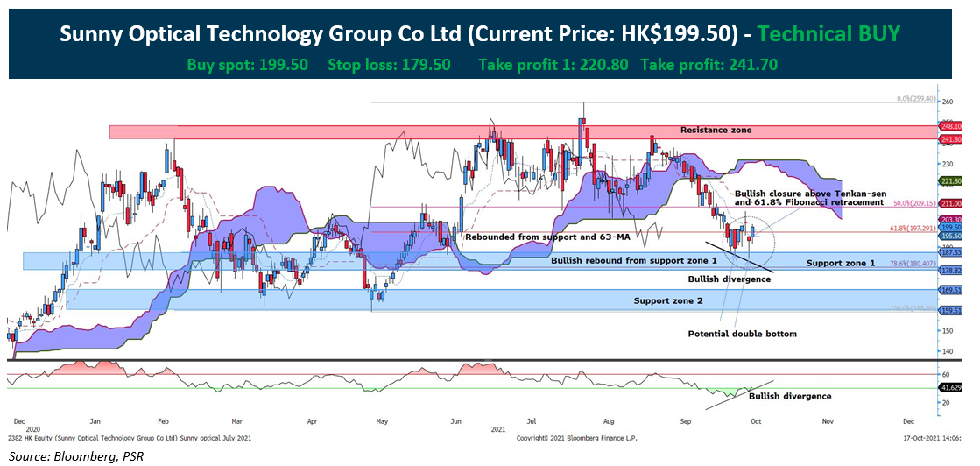This screenshot has height=466, width=980.
Task: Click the 'Source: Bloomberg, PSR' caption
Action: (x=75, y=456)
